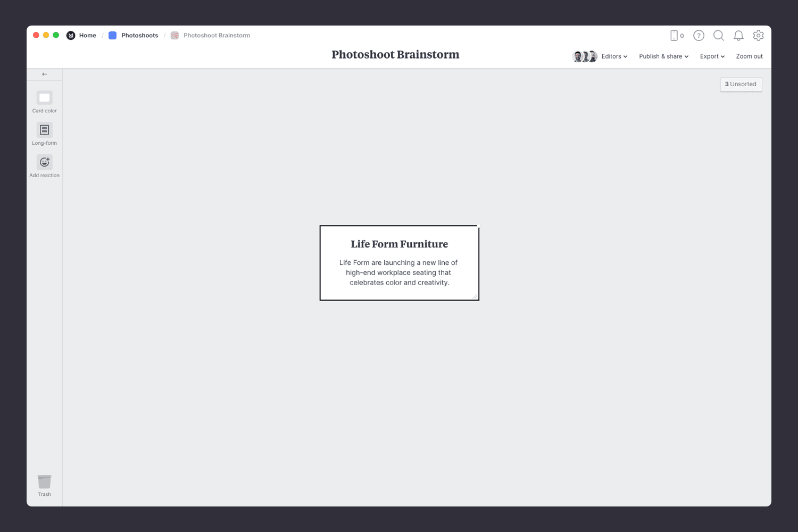
Task: Open the 3 Unsorted panel
Action: (x=741, y=84)
